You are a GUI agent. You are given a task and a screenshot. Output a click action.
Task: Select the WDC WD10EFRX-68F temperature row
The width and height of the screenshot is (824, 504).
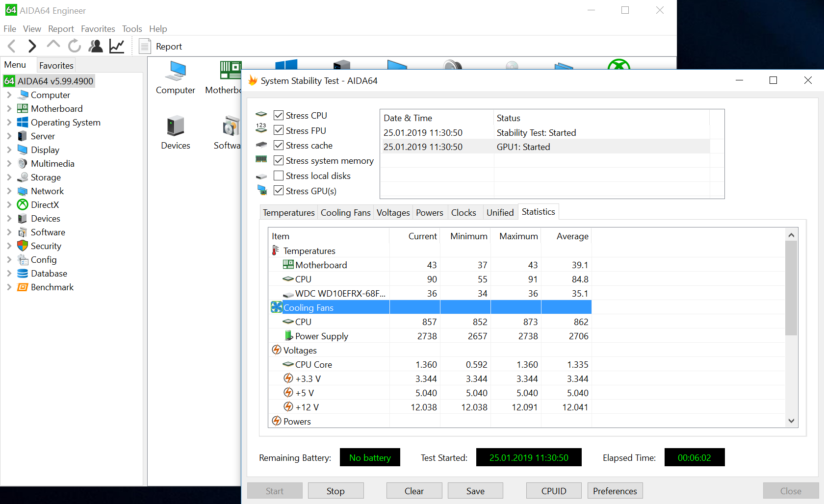pyautogui.click(x=431, y=293)
